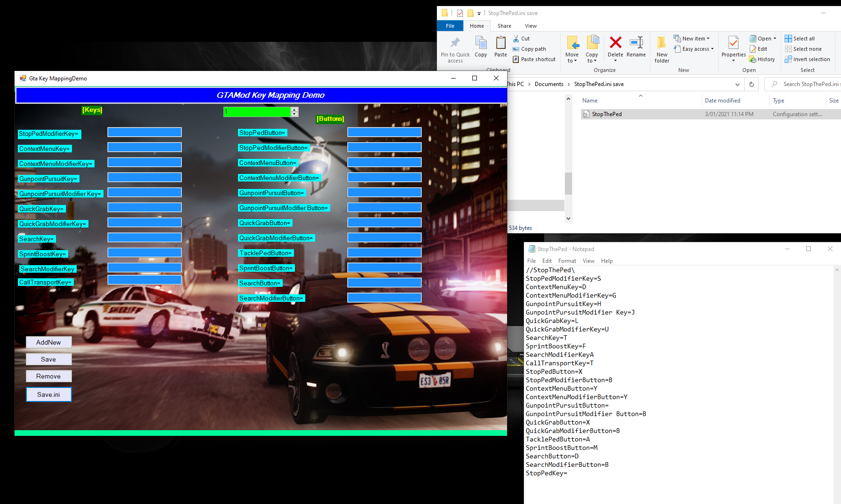This screenshot has width=841, height=504.
Task: Open the Properties icon in ribbon
Action: click(733, 43)
